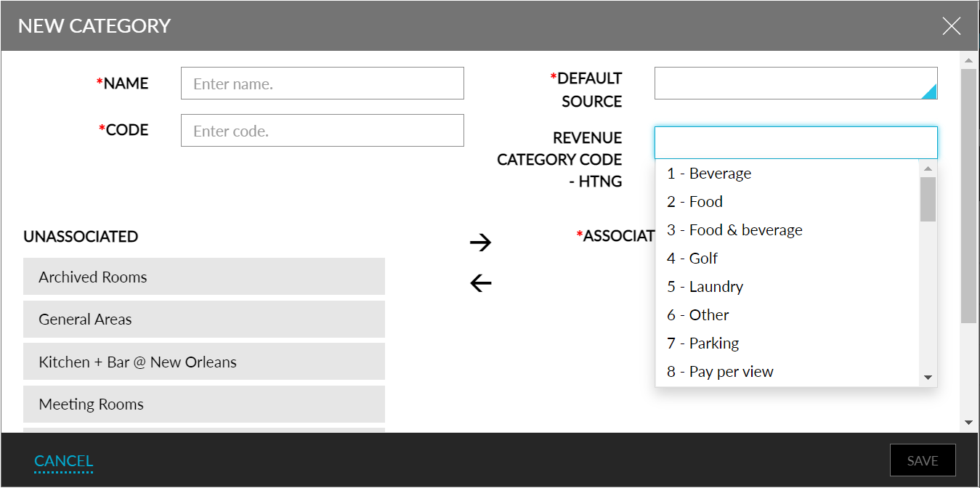Select 'Kitchen + Bar @ New Orleans' entry

click(x=203, y=361)
